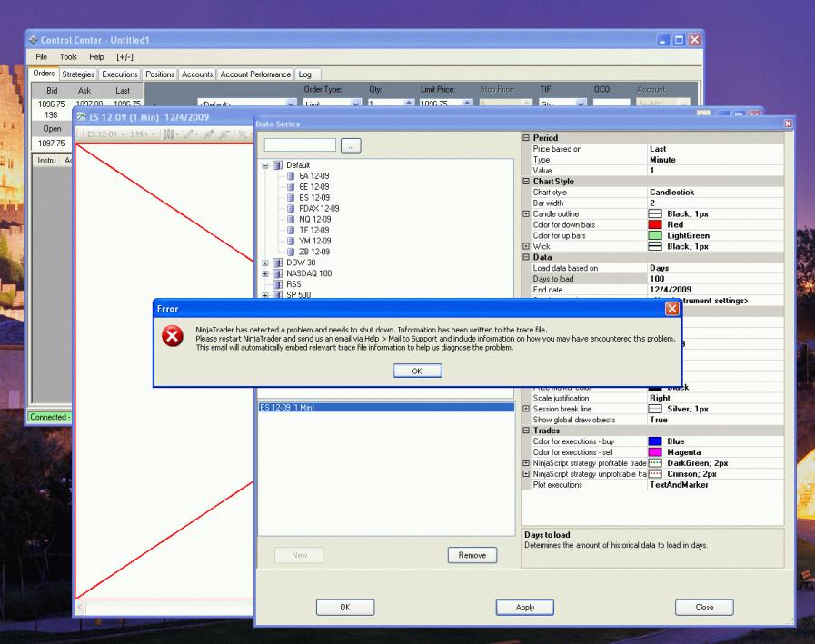Click the Default instrument list icon
Viewport: 815px width, 644px height.
point(278,165)
